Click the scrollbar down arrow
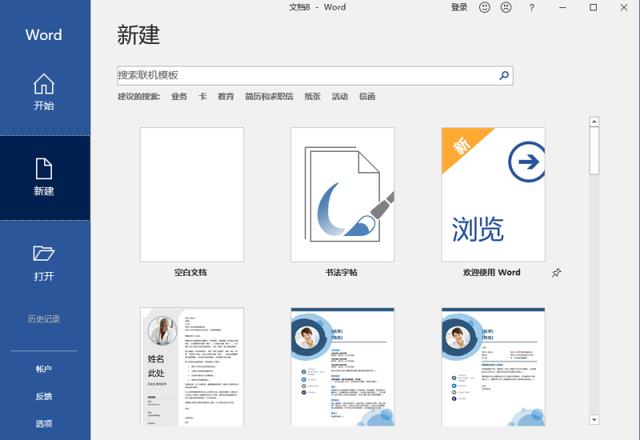Viewport: 640px width, 440px height. 594,420
